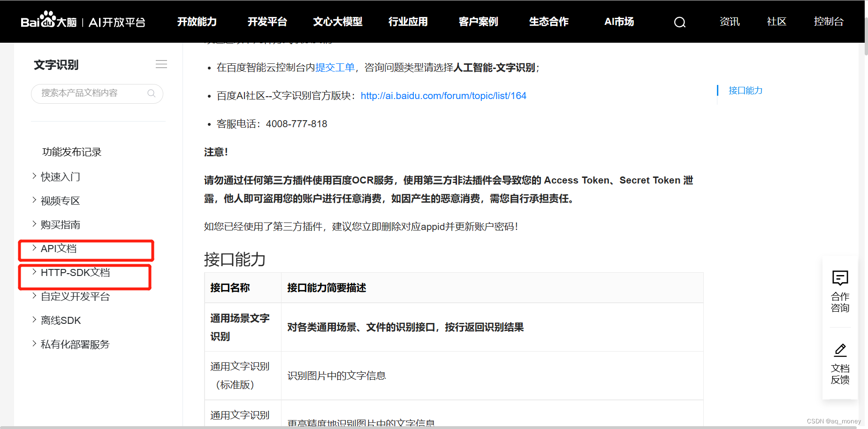Screen dimensions: 868x429
Task: Click the Baidu AI open platform logo
Action: pos(83,21)
